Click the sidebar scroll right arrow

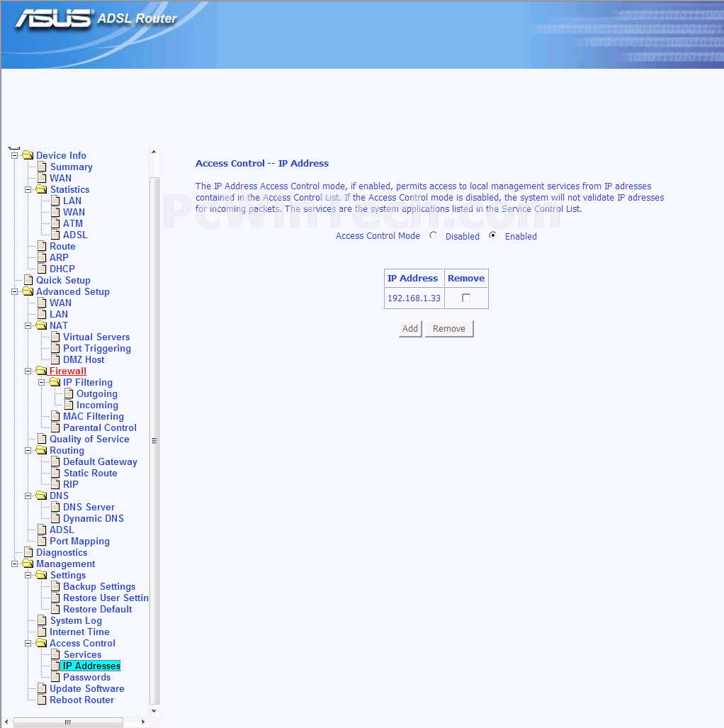click(x=143, y=722)
